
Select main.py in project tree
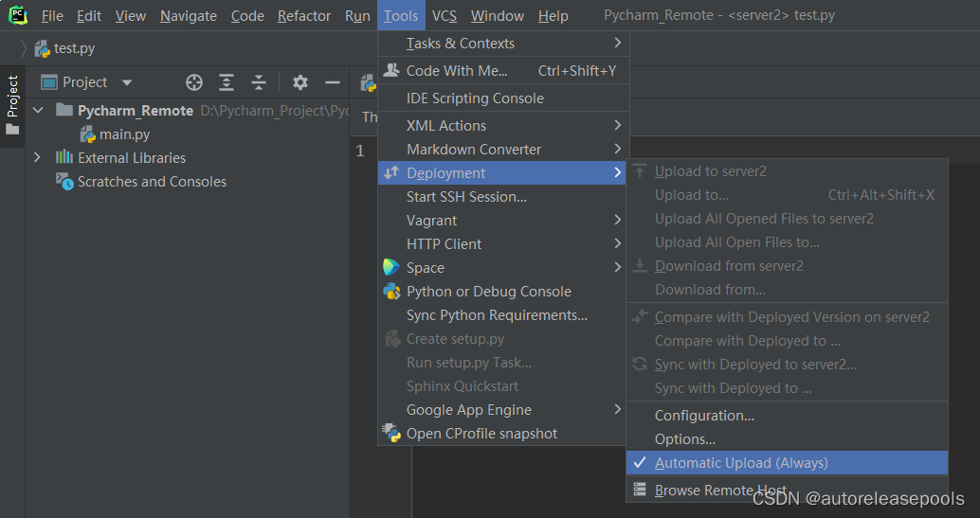(x=115, y=134)
